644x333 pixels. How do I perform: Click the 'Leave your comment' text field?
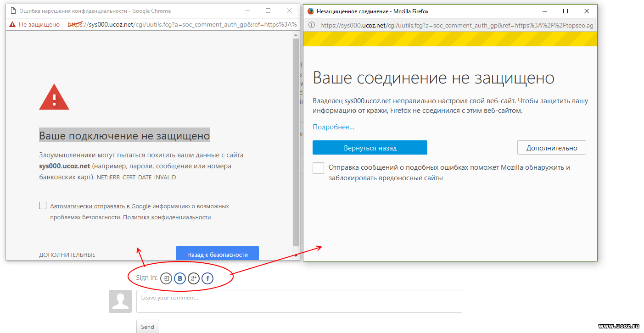click(x=299, y=301)
